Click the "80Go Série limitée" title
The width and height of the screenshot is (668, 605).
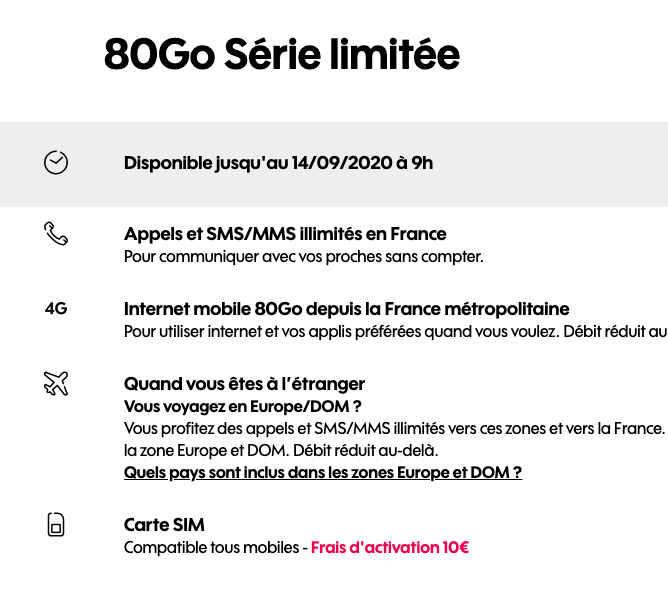coord(282,54)
